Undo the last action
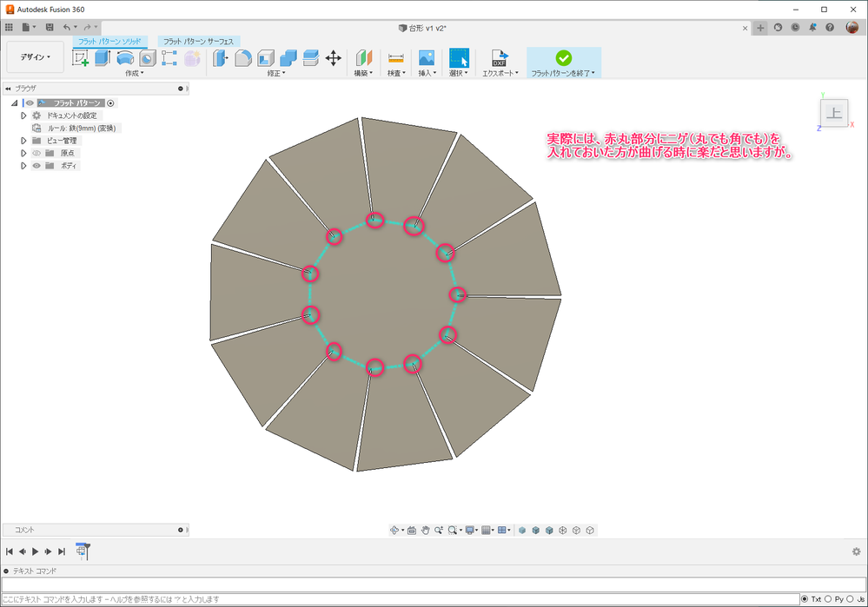 point(66,27)
